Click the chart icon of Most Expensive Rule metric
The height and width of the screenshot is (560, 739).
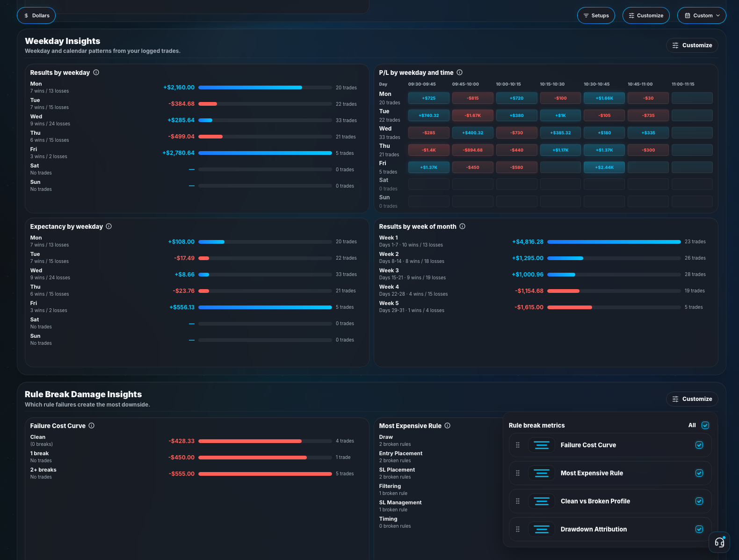coord(542,473)
